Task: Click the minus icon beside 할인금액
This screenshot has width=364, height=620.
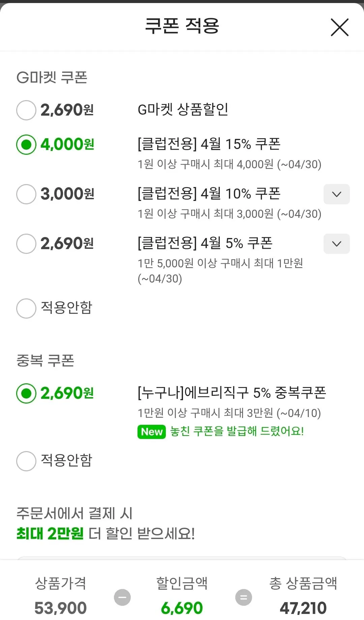Action: (122, 597)
